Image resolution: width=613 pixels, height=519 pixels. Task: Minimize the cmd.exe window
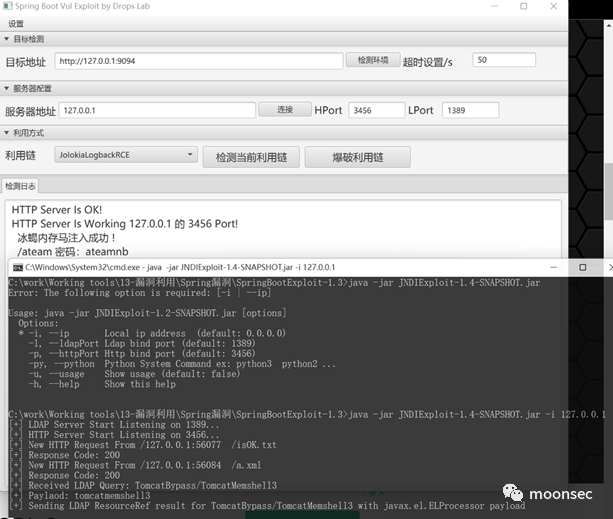(x=554, y=267)
